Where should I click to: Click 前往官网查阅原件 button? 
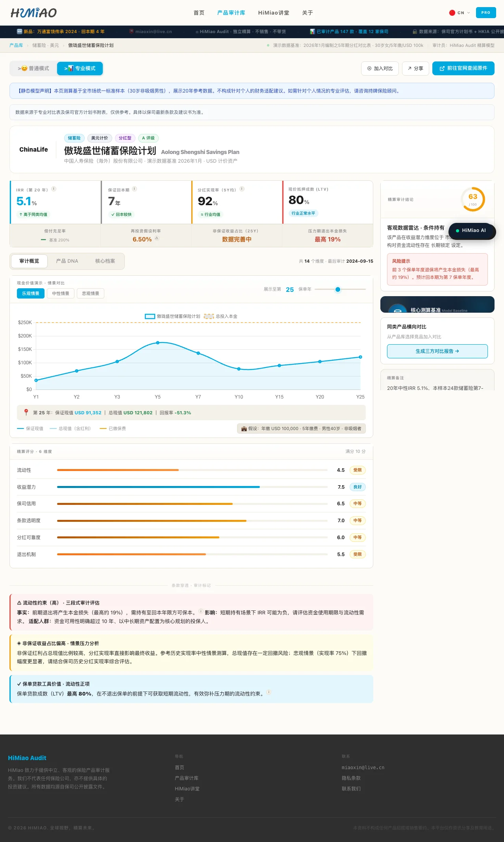tap(463, 69)
